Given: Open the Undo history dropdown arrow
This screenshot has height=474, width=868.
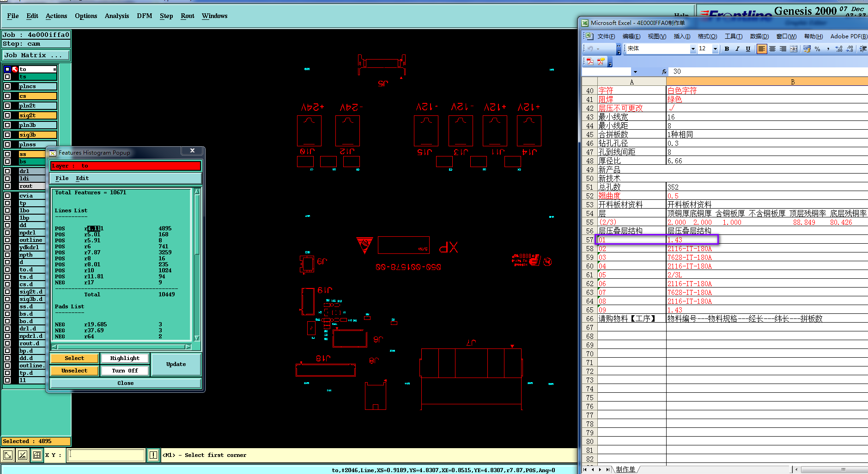Looking at the screenshot, I should [598, 49].
